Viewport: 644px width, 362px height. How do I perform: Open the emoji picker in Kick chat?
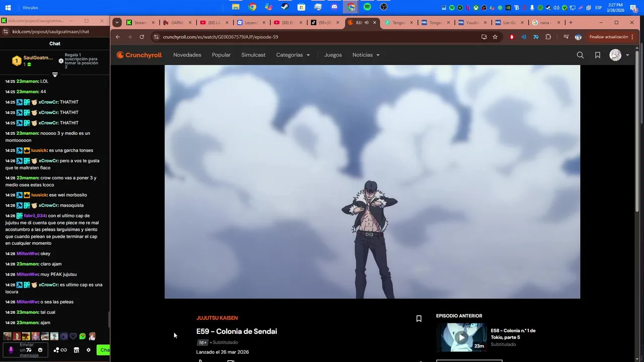point(40,350)
